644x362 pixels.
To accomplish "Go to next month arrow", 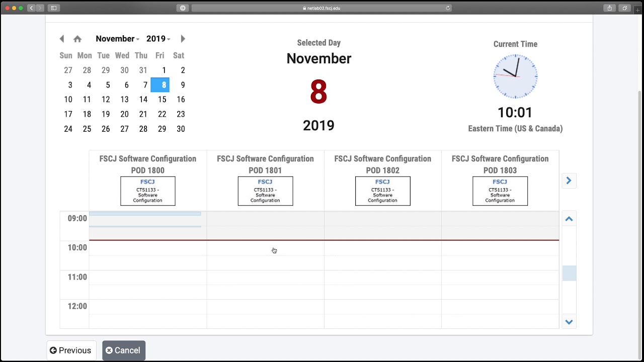I will pyautogui.click(x=183, y=39).
